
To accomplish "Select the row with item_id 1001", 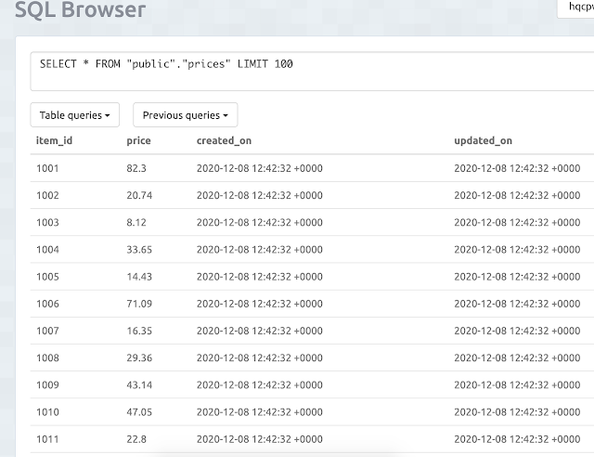I will [312, 168].
